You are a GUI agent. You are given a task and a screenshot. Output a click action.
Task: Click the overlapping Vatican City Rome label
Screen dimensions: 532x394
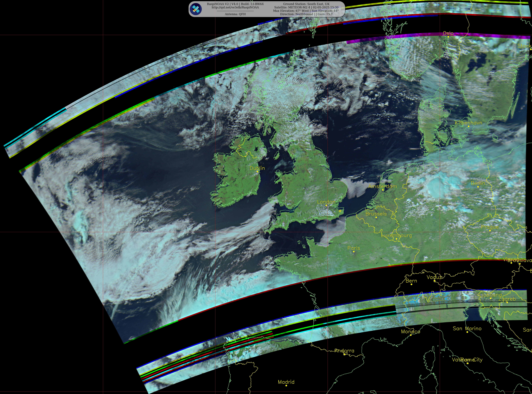(x=467, y=360)
